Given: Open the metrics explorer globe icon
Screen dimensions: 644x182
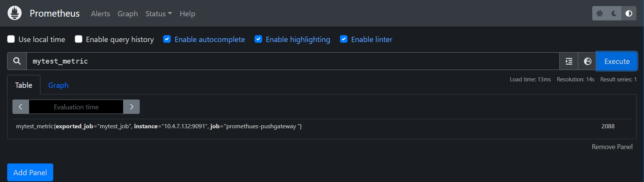Looking at the screenshot, I should click(587, 61).
